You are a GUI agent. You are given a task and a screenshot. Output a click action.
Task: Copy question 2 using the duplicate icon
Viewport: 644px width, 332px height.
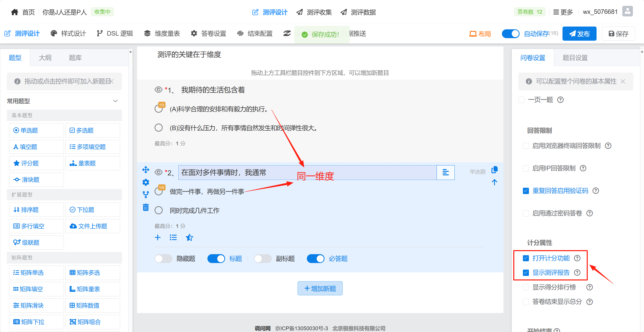coord(494,170)
